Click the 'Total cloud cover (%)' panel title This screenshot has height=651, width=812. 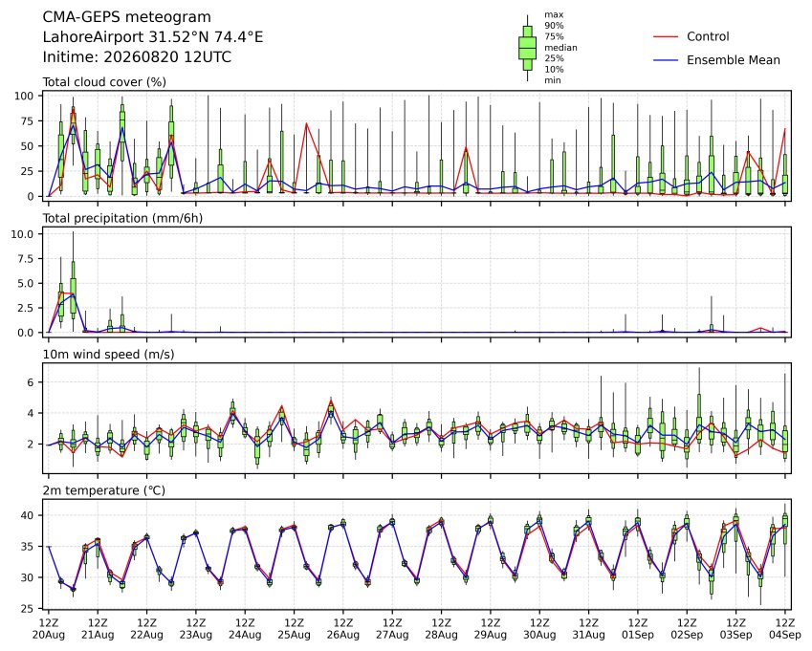click(104, 82)
